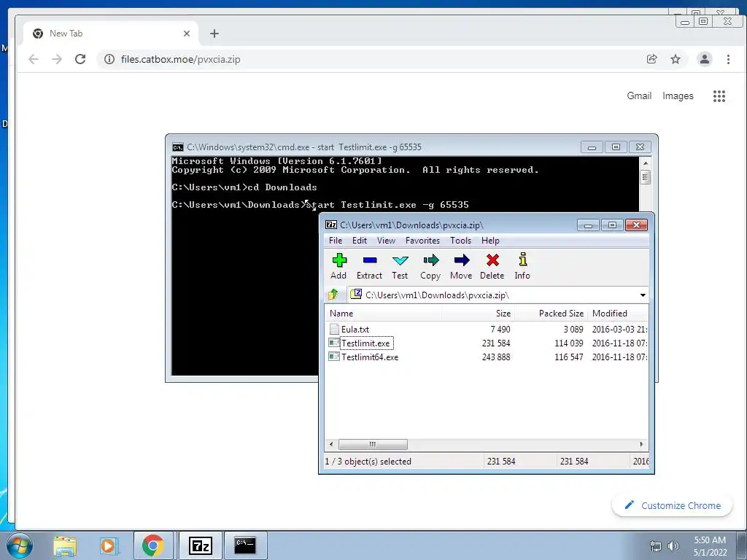747x560 pixels.
Task: Select the New Tab tab in Chrome
Action: click(111, 34)
